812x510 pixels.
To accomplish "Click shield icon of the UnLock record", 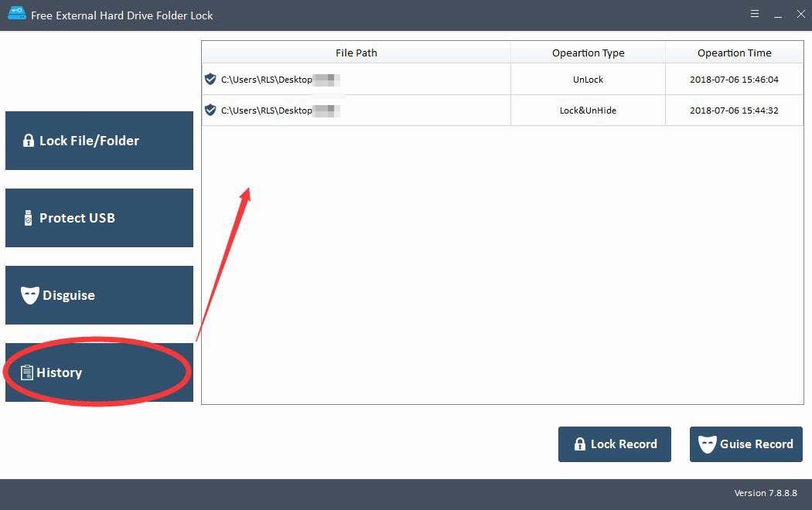I will pyautogui.click(x=210, y=79).
